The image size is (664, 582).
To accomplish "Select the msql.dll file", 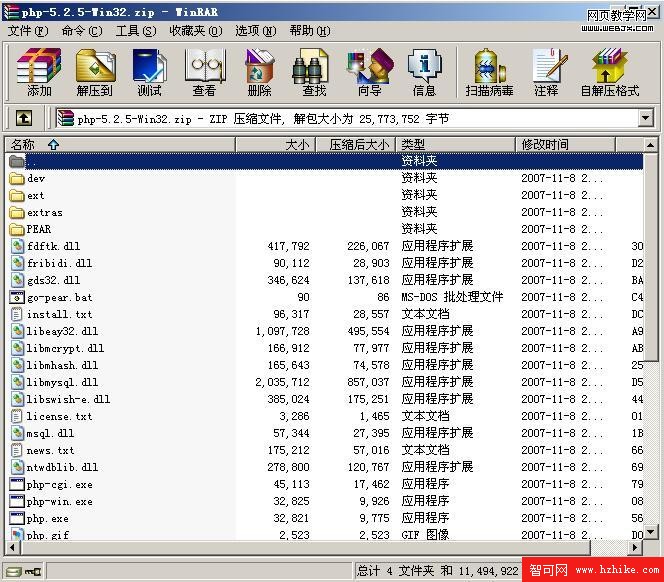I will (50, 433).
